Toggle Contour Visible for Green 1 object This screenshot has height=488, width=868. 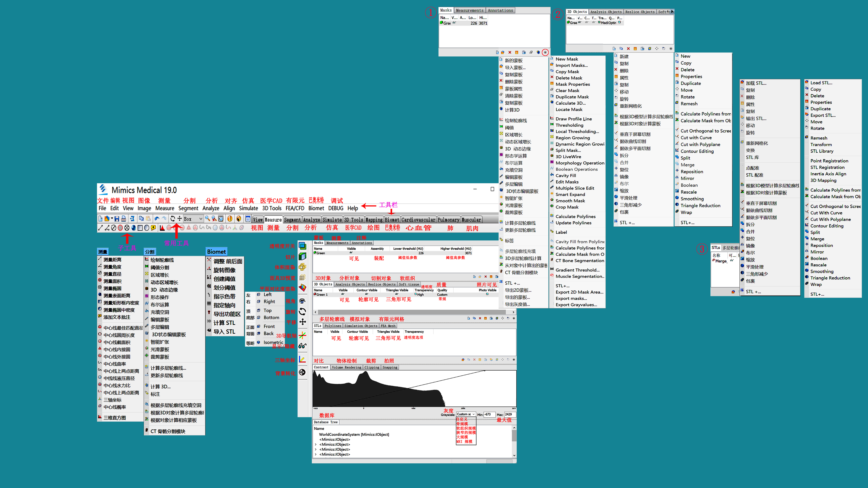[x=367, y=294]
